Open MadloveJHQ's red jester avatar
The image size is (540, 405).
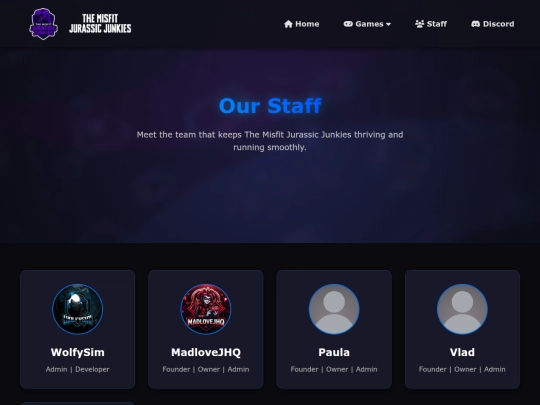206,309
